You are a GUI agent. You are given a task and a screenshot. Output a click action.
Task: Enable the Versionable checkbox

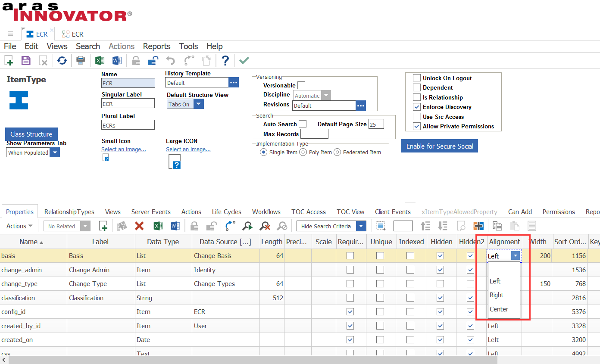[x=301, y=85]
